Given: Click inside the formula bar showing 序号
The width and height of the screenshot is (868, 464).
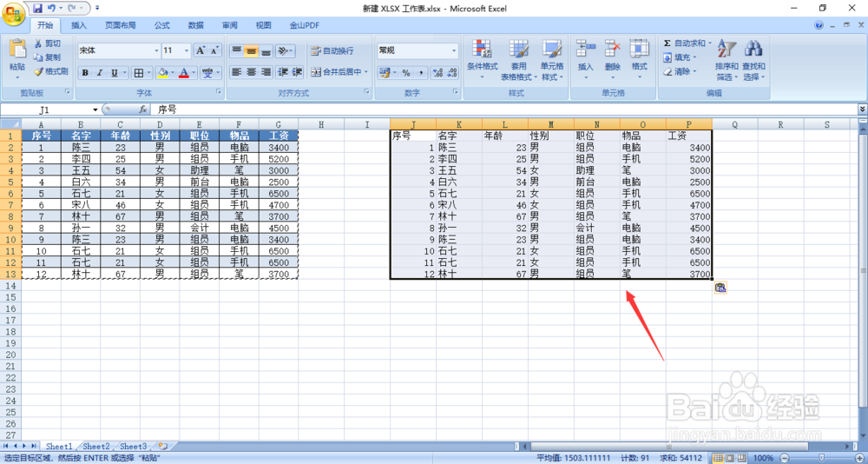Looking at the screenshot, I should (x=503, y=109).
